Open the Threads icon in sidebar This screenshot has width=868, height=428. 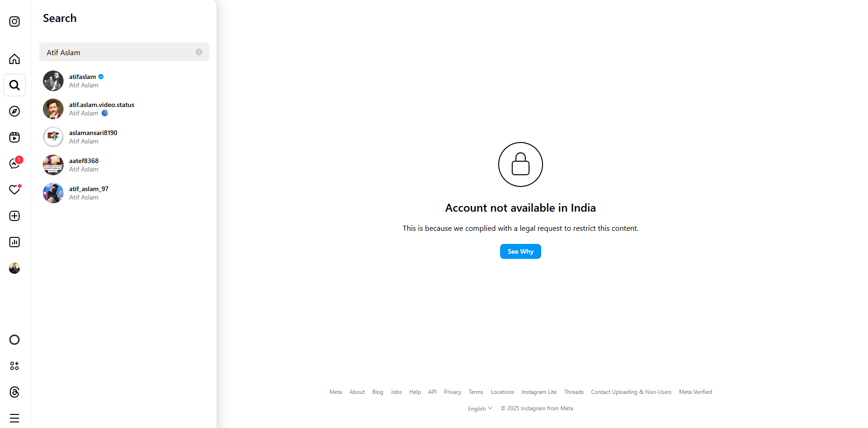click(14, 392)
